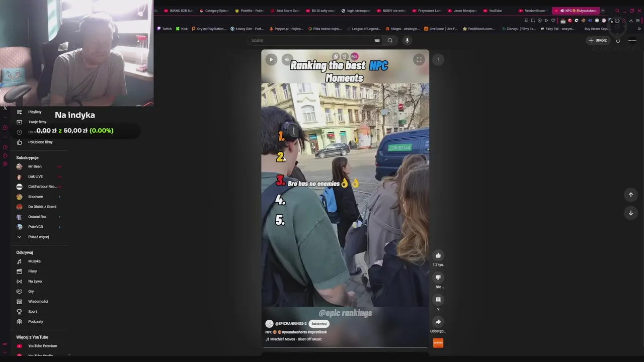
Task: Open Sport section
Action: coord(33,312)
